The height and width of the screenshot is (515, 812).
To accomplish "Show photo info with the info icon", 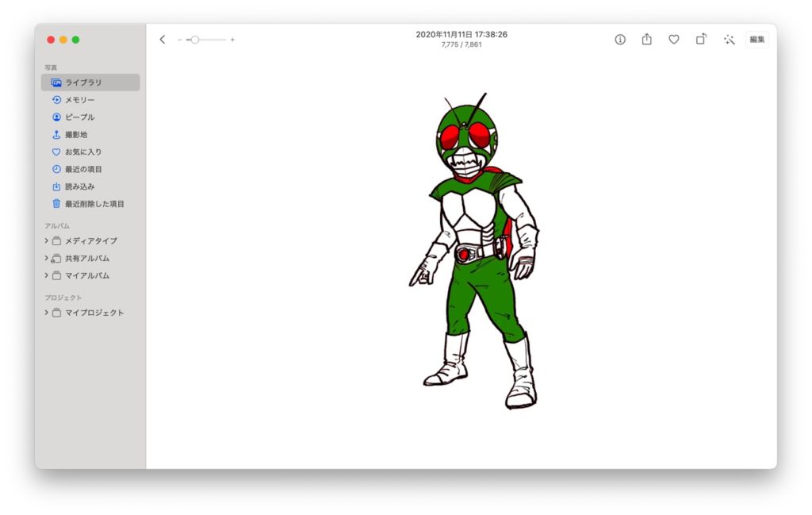I will click(x=620, y=40).
